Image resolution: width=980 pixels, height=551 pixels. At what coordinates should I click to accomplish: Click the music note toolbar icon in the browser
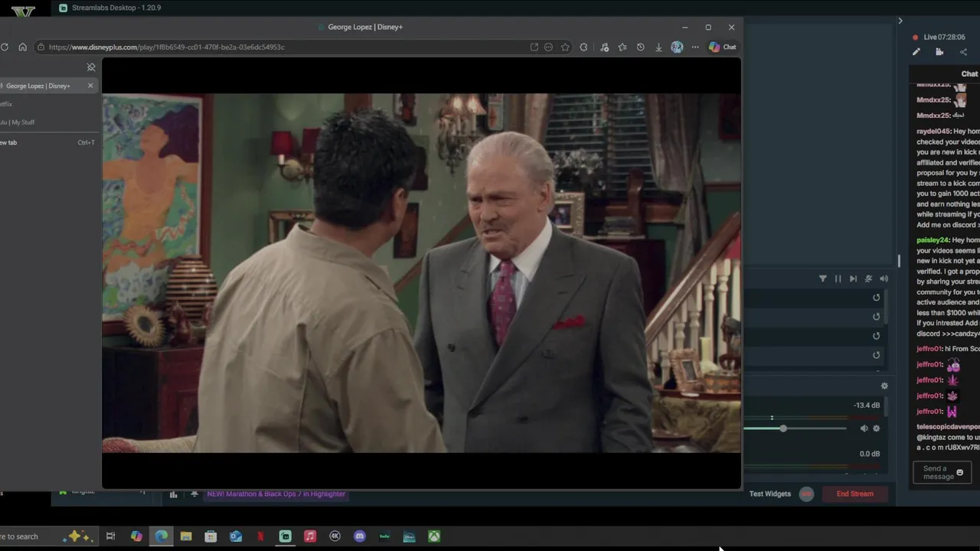[604, 47]
